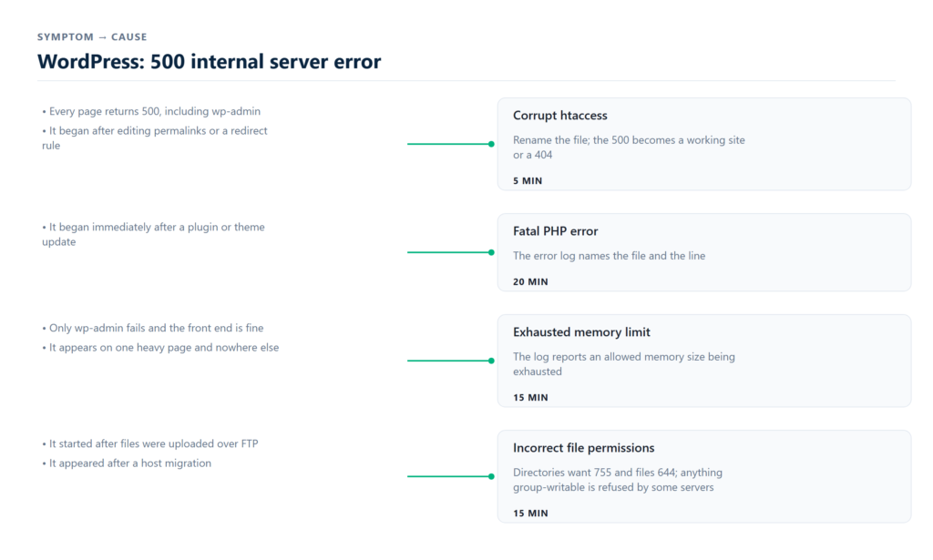Screen dimensions: 933x560
Task: Select the heading 'WordPress: 500 internal server error'
Action: (209, 62)
